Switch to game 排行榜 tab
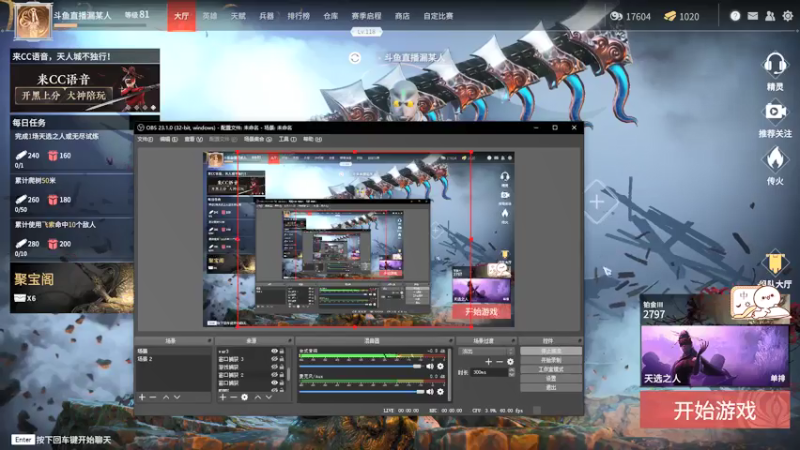 [298, 16]
